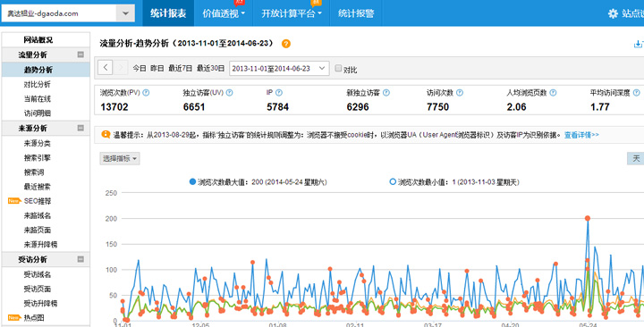Click the download report icon
This screenshot has height=327, width=644.
coord(639,44)
